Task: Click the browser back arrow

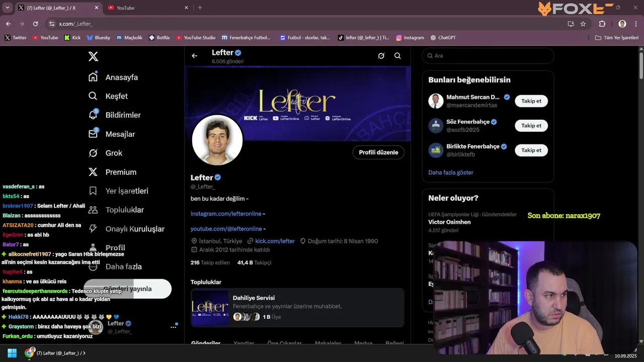Action: click(x=8, y=24)
